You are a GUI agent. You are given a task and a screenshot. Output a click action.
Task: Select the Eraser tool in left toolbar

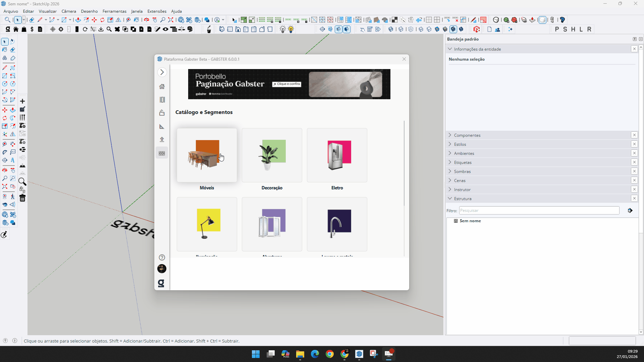coord(13,50)
